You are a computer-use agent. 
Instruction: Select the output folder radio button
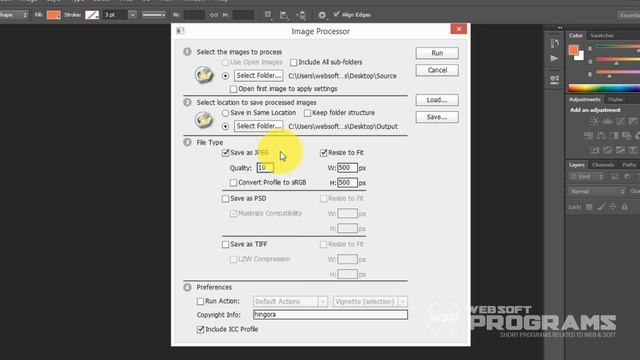point(225,127)
